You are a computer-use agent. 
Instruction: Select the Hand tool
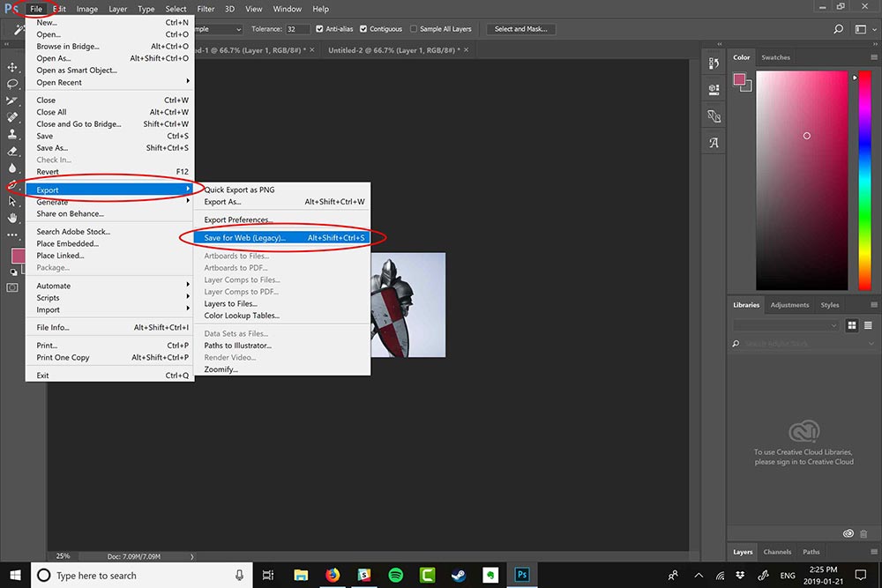12,218
